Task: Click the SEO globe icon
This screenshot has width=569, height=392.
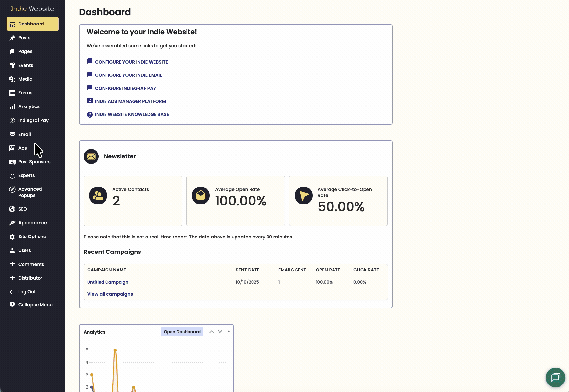Action: click(12, 209)
